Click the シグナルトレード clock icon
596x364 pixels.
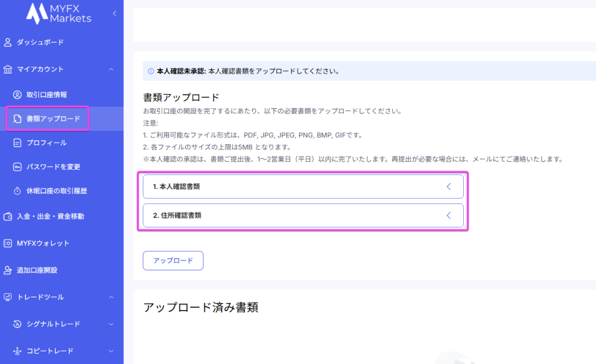pyautogui.click(x=17, y=324)
